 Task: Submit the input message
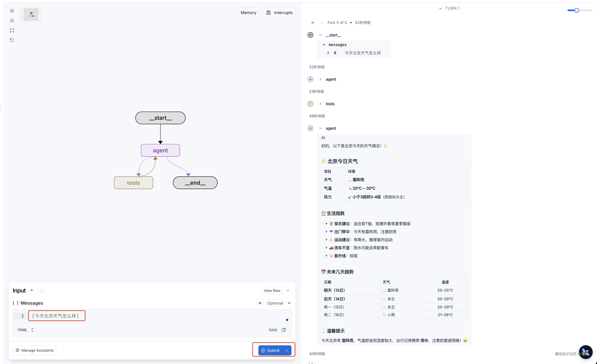point(270,350)
